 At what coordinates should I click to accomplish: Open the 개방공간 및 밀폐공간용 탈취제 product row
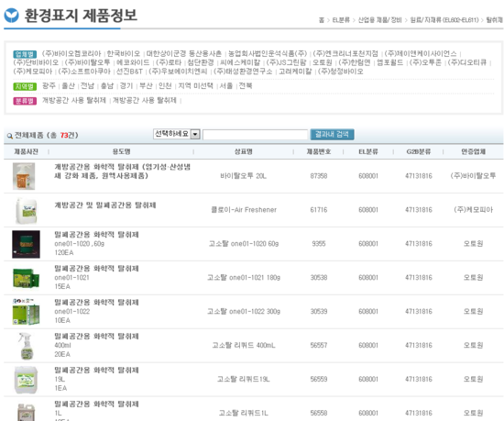click(253, 210)
